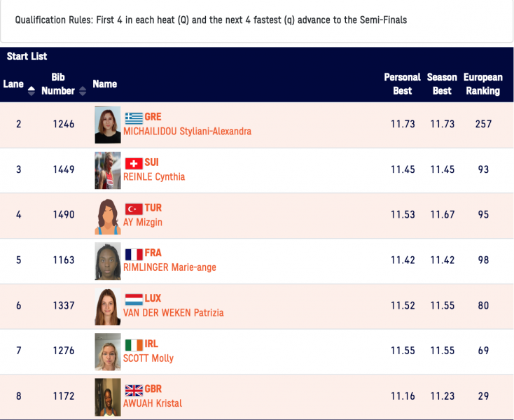Click the Great Britain flag icon
514x420 pixels.
[x=133, y=390]
